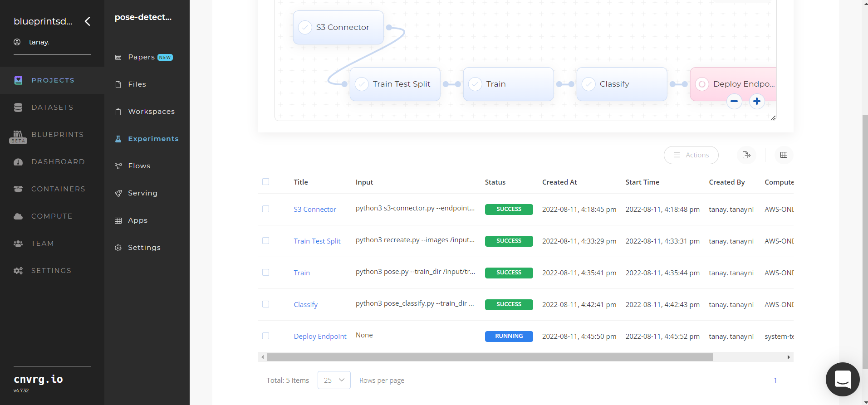868x405 pixels.
Task: Open Serving in project menu
Action: [142, 193]
